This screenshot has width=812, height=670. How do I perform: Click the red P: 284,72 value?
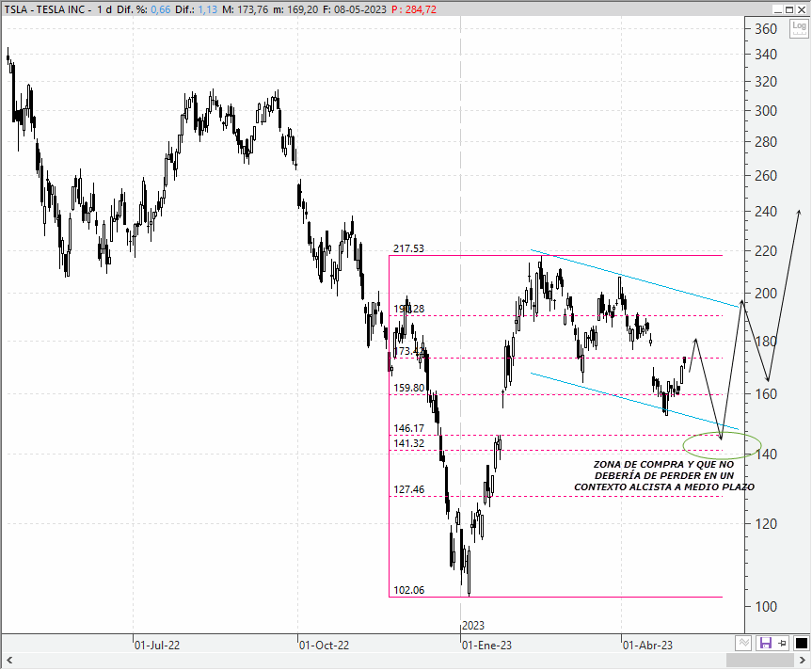414,9
